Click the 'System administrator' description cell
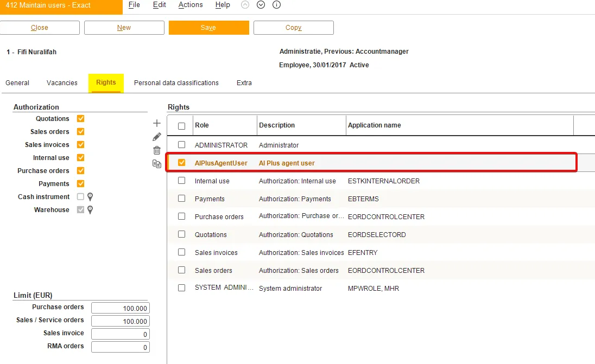 pyautogui.click(x=290, y=289)
